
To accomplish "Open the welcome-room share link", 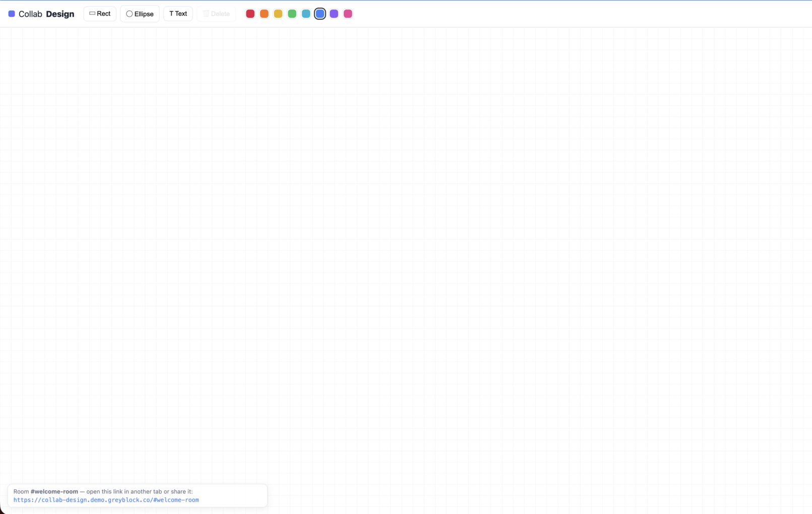I will tap(106, 500).
